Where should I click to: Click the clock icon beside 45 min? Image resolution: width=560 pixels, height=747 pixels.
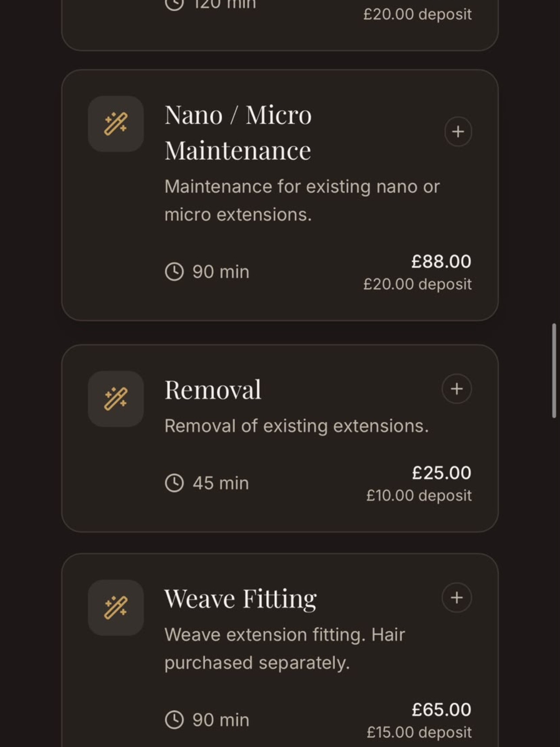tap(175, 483)
